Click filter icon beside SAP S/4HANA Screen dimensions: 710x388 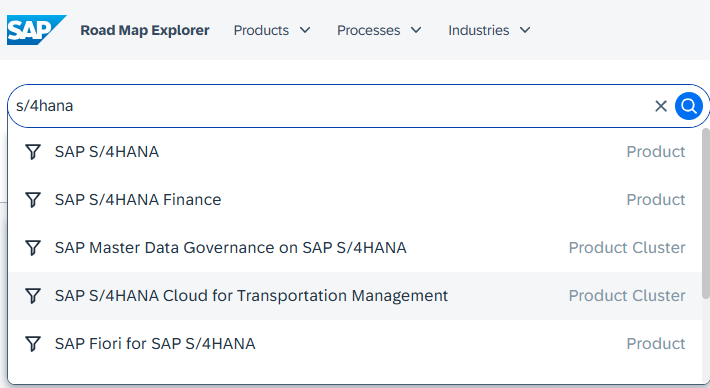tap(33, 152)
